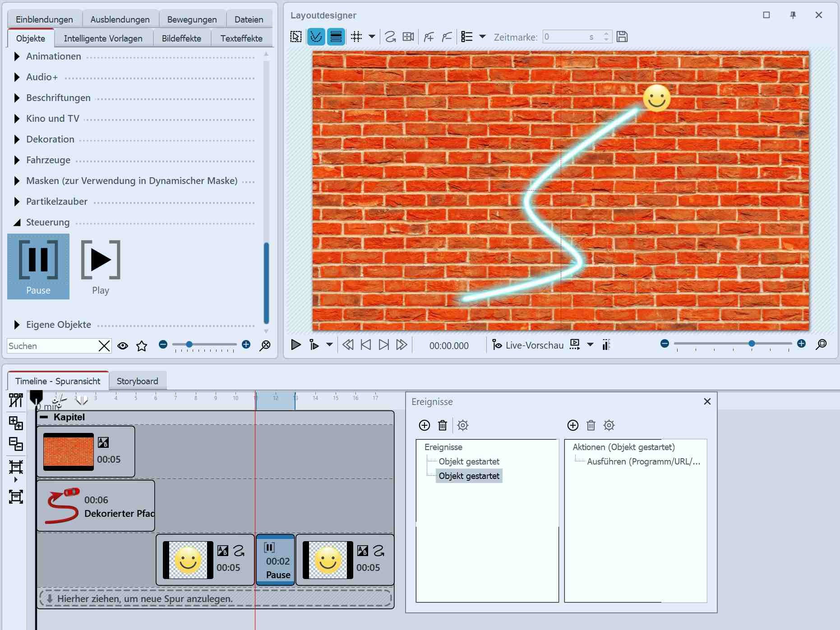This screenshot has width=840, height=630.
Task: Toggle the grid display in Layoutdesigner
Action: coord(356,37)
